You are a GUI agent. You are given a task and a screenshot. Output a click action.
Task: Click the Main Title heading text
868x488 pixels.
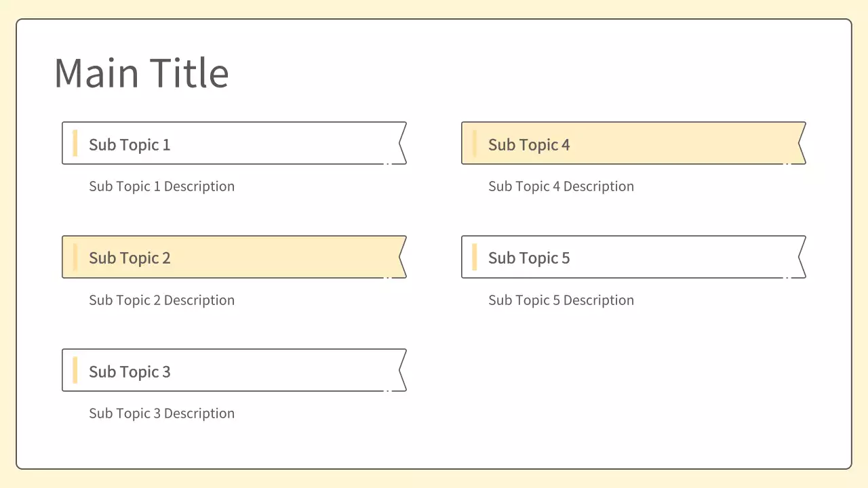click(x=141, y=73)
